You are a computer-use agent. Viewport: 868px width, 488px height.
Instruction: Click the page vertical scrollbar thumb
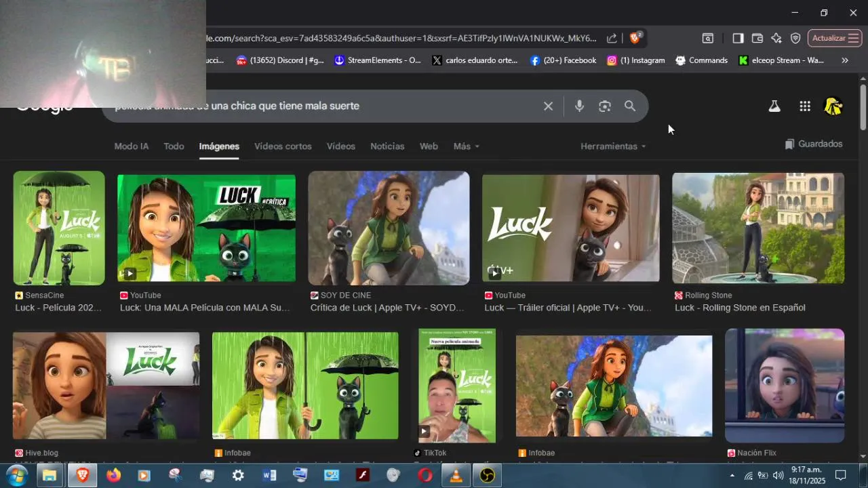[x=863, y=106]
